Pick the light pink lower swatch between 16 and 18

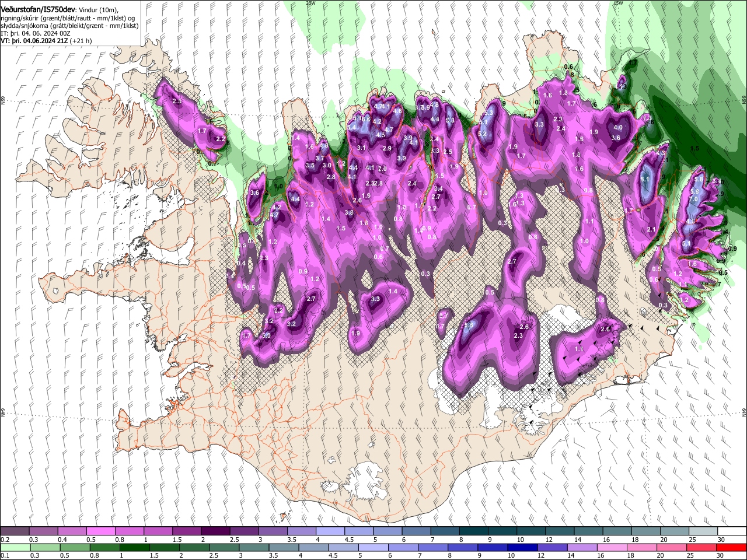coord(612,547)
